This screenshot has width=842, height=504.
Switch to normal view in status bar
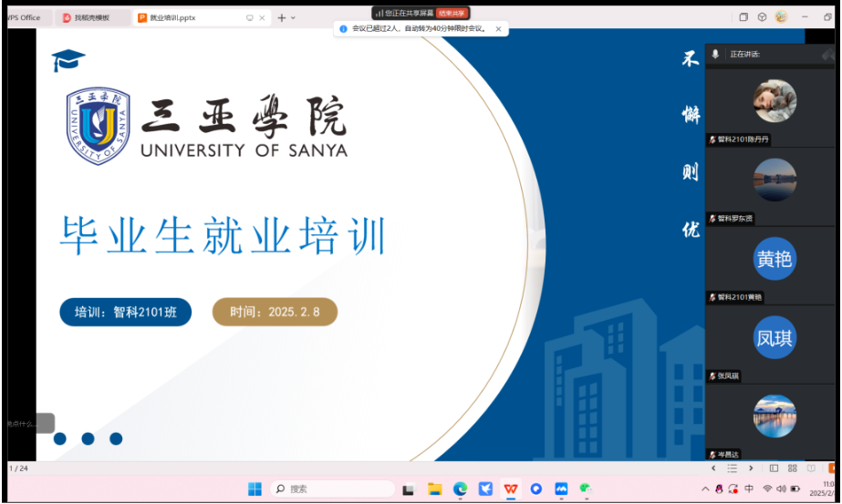(774, 468)
